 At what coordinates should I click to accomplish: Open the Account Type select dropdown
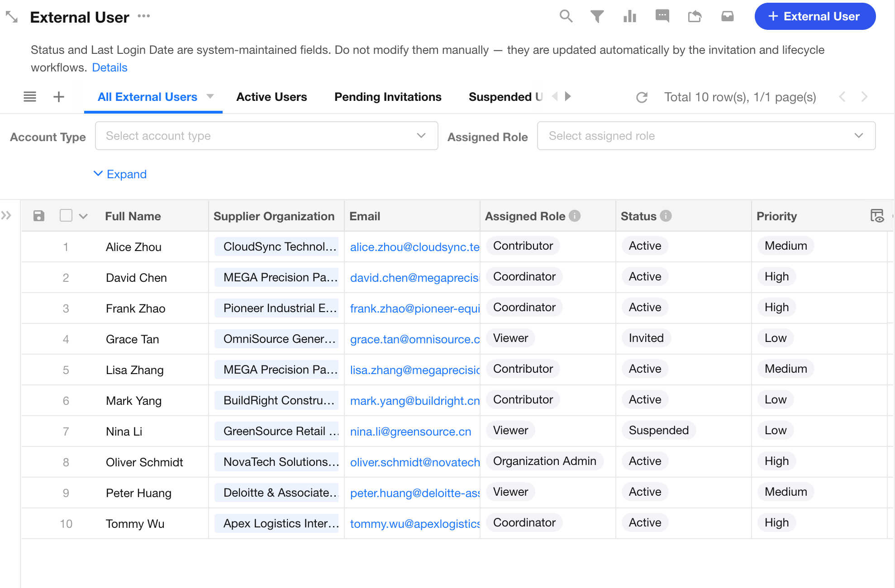point(267,136)
